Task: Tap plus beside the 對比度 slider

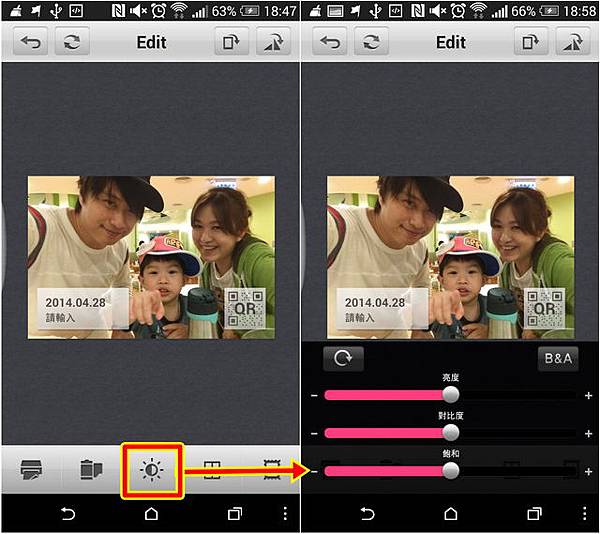Action: pyautogui.click(x=589, y=434)
